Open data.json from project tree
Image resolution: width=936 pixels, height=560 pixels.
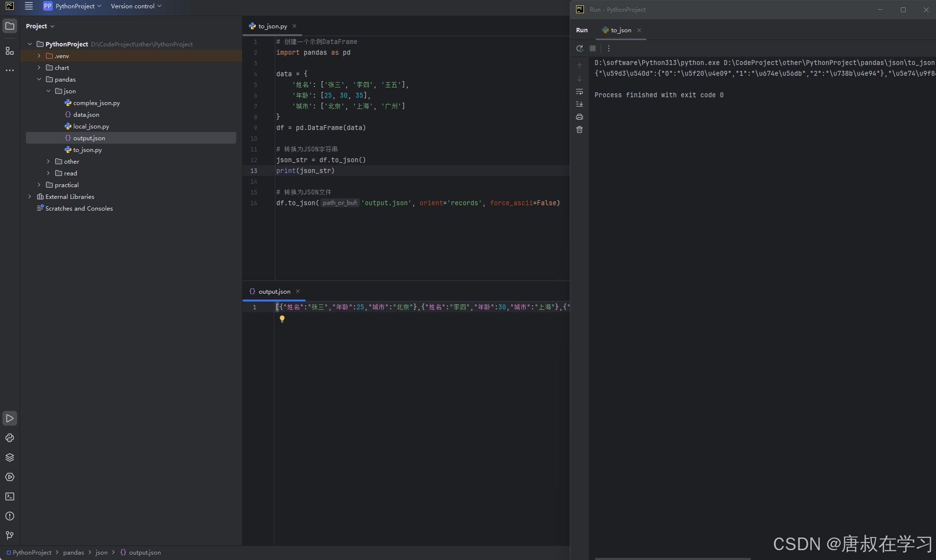pos(86,114)
